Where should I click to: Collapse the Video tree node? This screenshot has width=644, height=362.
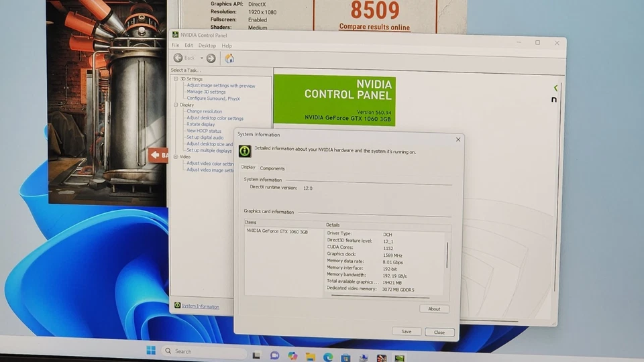coord(176,156)
